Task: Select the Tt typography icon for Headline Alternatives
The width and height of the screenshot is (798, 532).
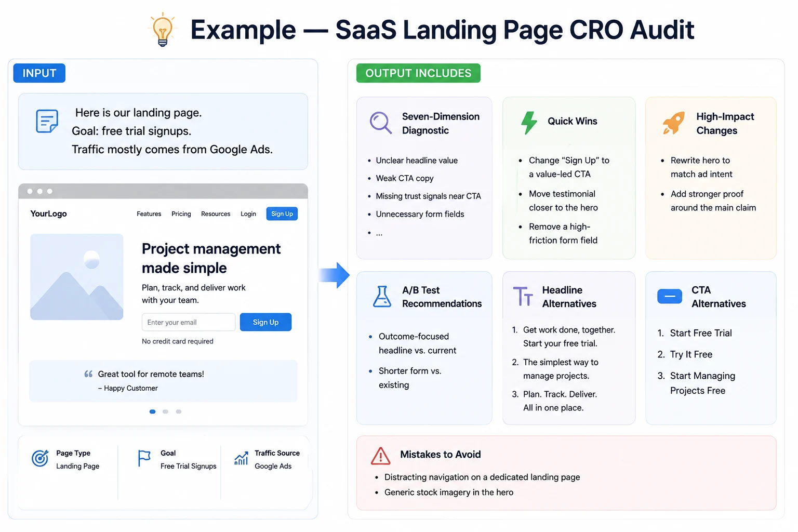Action: click(x=523, y=296)
